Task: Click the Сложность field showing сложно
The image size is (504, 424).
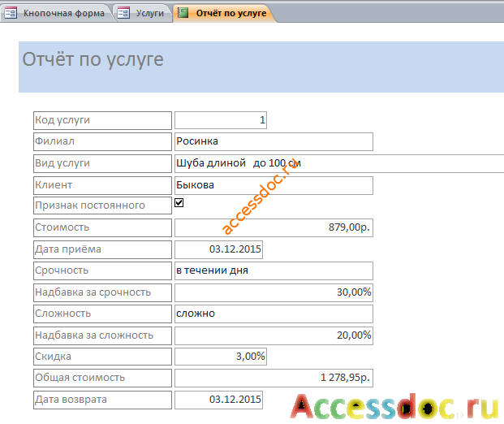Action: (x=274, y=314)
